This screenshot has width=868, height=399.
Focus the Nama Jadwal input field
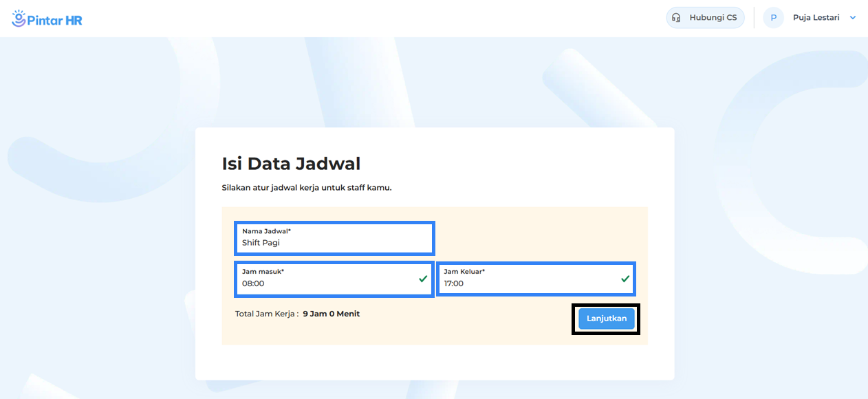tap(334, 238)
